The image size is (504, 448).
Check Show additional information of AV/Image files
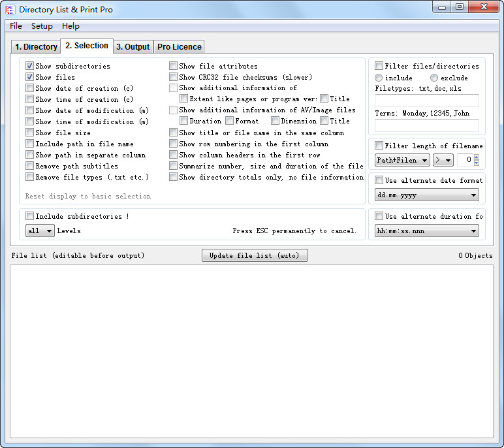pyautogui.click(x=173, y=110)
